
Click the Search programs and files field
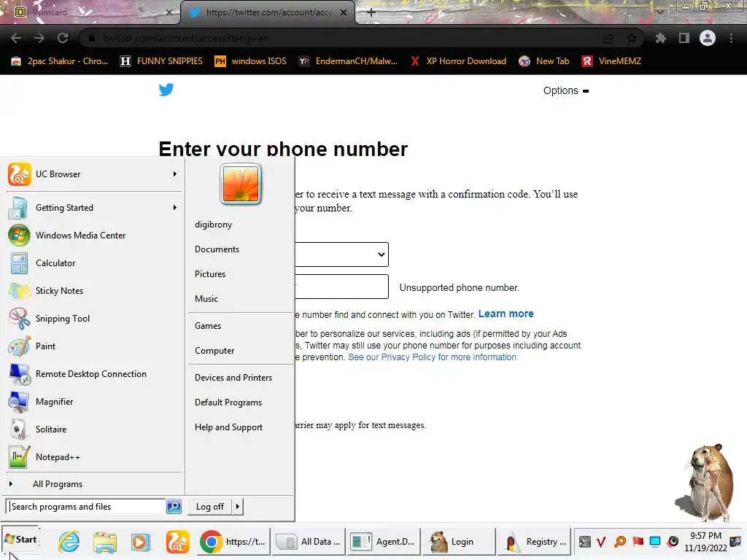[86, 507]
